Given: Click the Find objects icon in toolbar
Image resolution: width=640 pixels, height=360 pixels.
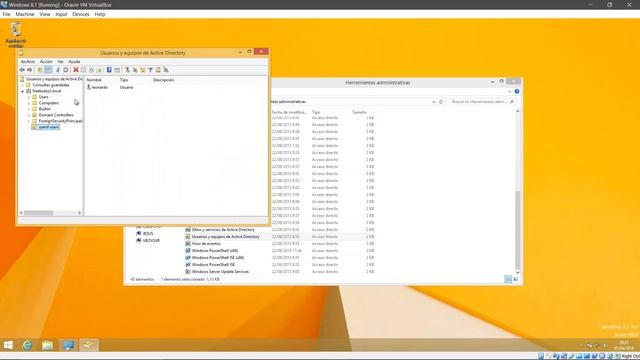Looking at the screenshot, I should 158,70.
